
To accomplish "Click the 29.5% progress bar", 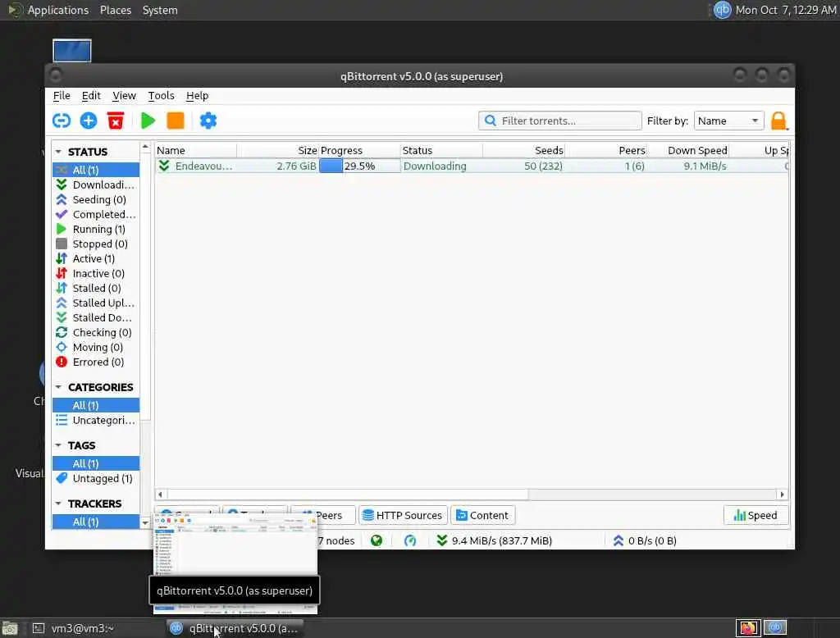I will point(359,166).
